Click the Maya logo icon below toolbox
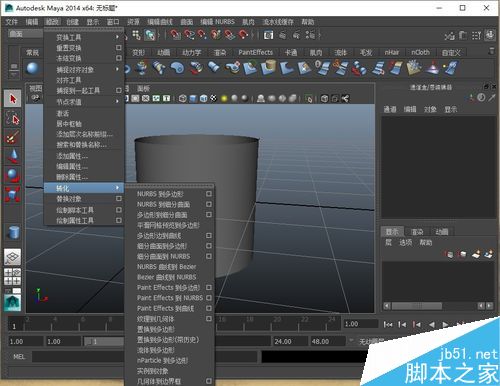The width and height of the screenshot is (500, 386). [12, 303]
